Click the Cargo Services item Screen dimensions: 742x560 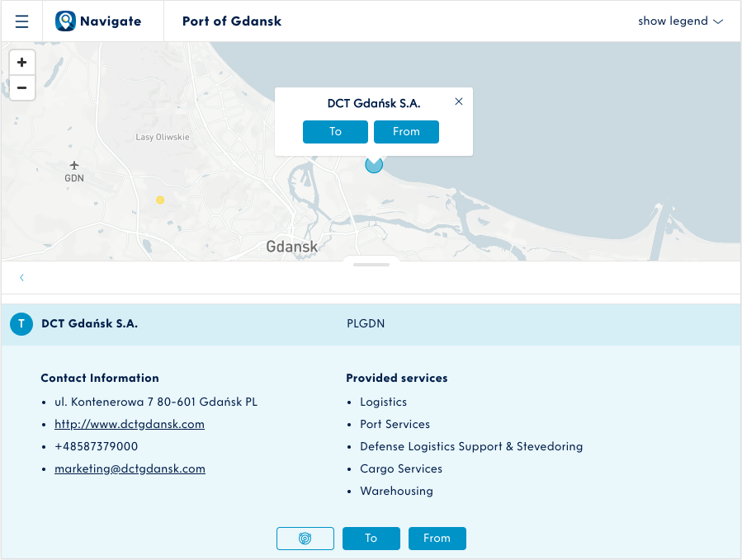point(401,468)
